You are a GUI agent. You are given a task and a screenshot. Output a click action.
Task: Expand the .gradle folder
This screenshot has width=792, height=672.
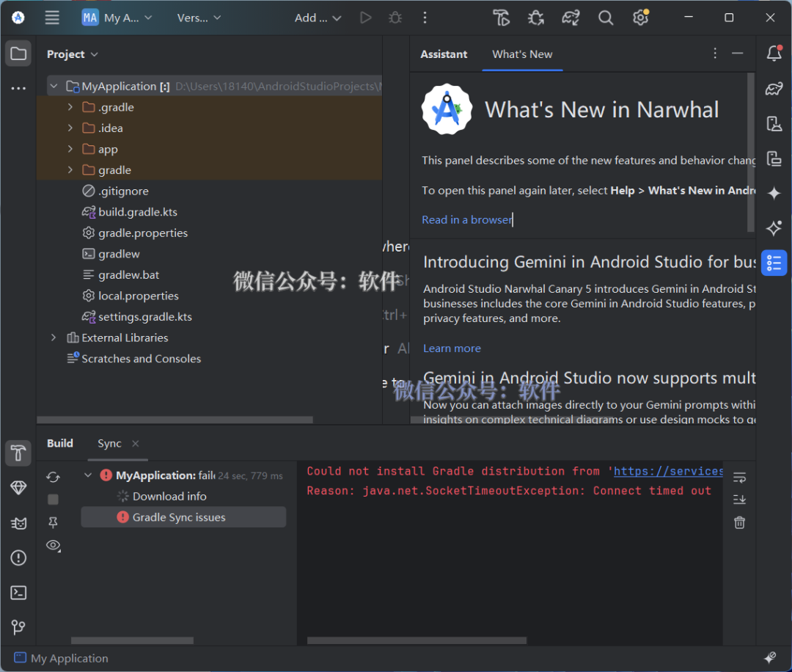pos(70,107)
